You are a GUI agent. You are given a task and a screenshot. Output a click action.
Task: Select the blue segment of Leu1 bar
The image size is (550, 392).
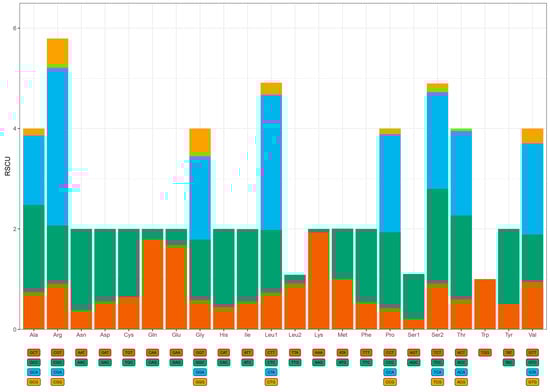coord(271,162)
